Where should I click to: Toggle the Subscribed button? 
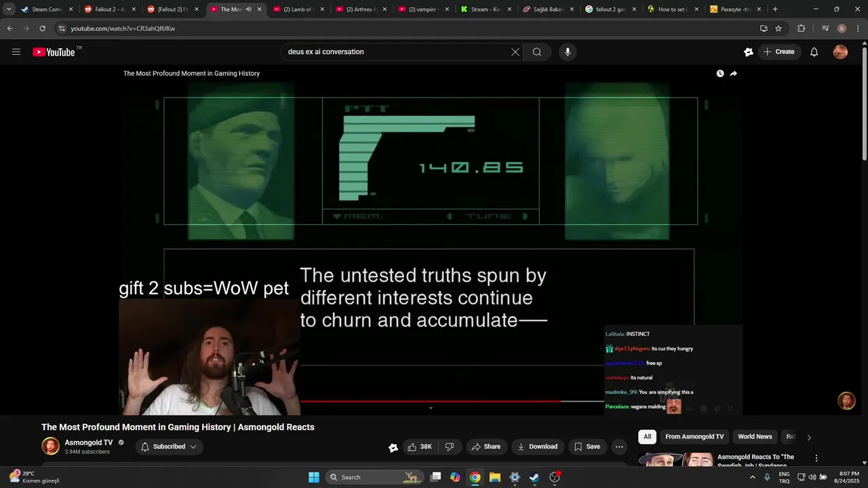pyautogui.click(x=169, y=447)
